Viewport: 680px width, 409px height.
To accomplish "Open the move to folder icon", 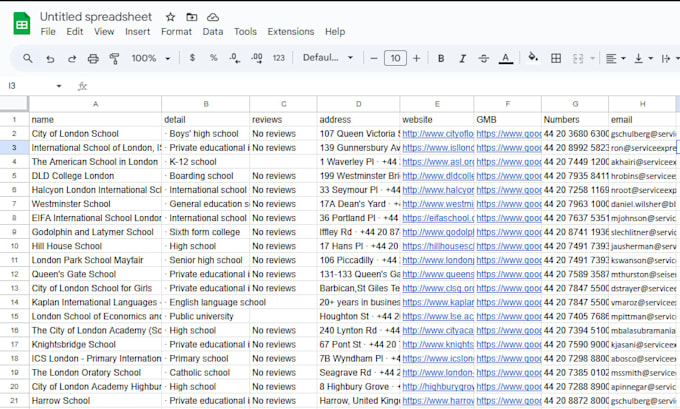I will (x=191, y=17).
